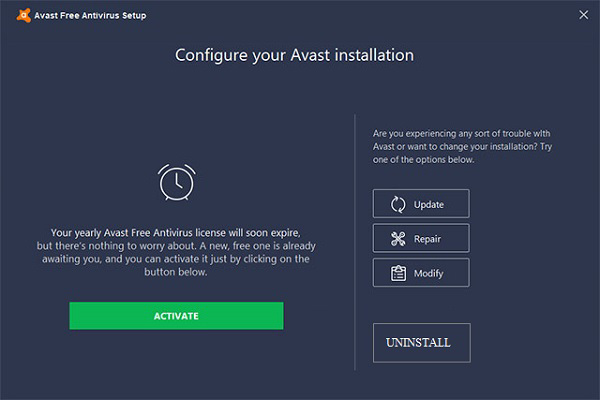
Task: Choose the Update option label
Action: [x=428, y=204]
